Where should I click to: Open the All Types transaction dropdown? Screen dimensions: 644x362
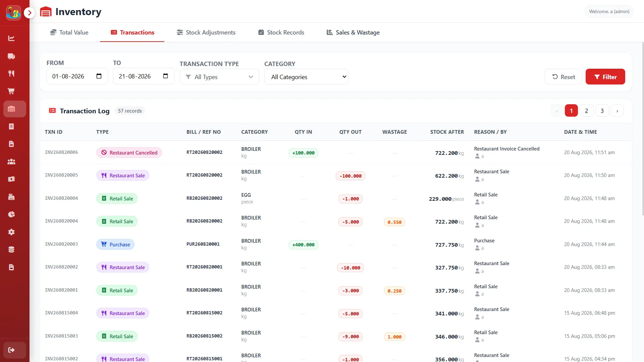(219, 77)
